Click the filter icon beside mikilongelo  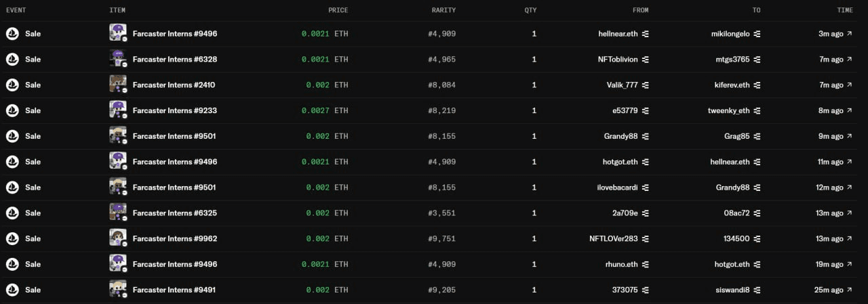point(757,34)
